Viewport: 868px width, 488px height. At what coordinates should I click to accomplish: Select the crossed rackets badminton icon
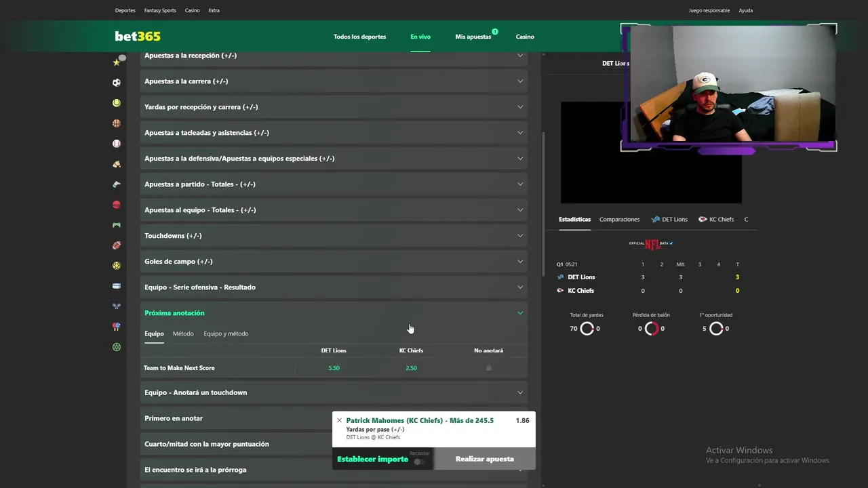pyautogui.click(x=117, y=306)
